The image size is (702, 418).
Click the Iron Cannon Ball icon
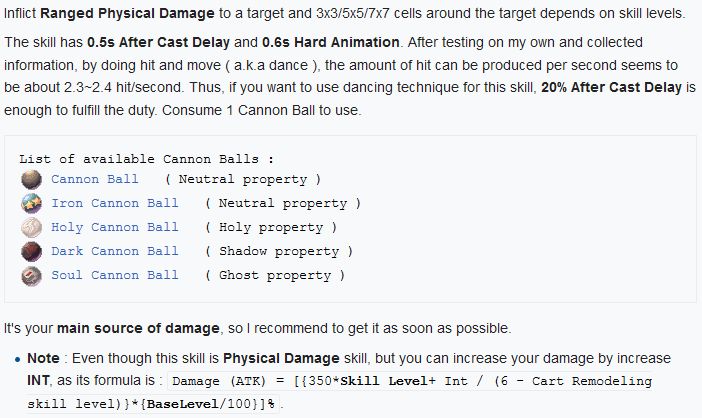pyautogui.click(x=33, y=203)
